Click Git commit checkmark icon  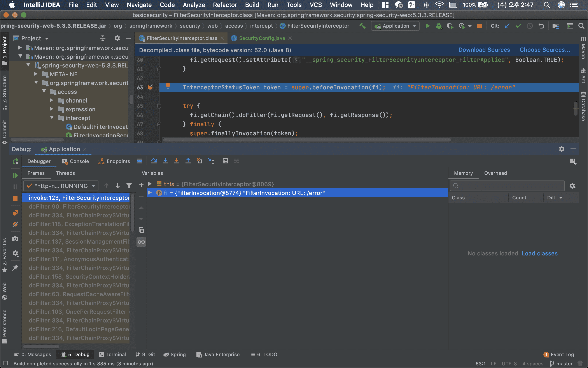(x=518, y=26)
